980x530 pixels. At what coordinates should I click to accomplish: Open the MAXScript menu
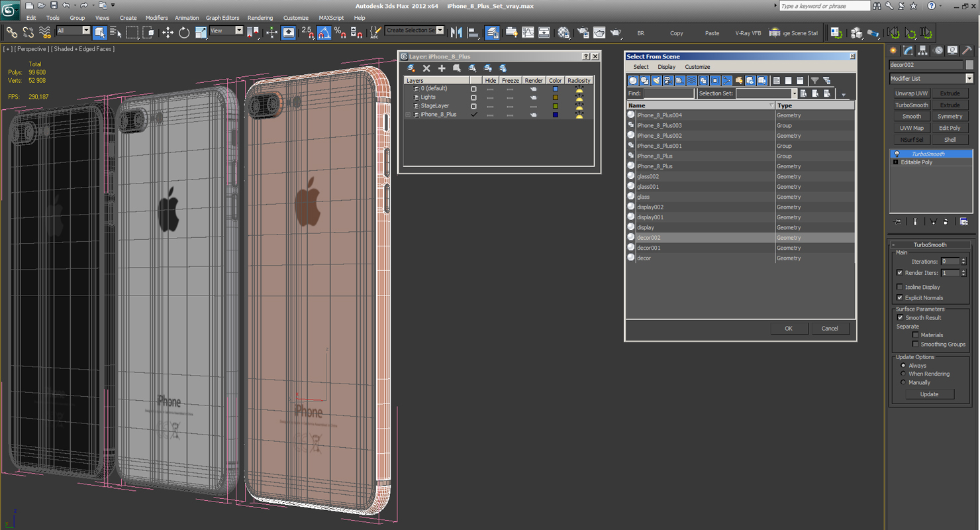(x=331, y=18)
